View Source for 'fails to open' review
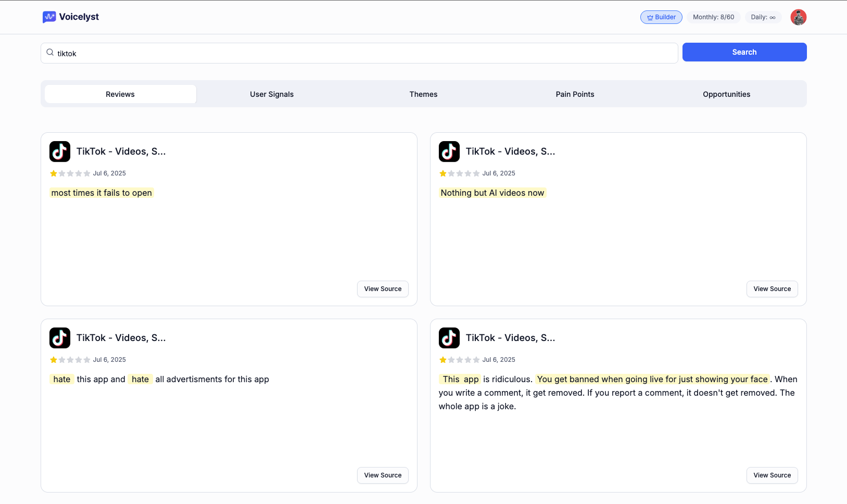The height and width of the screenshot is (504, 847). click(x=383, y=289)
